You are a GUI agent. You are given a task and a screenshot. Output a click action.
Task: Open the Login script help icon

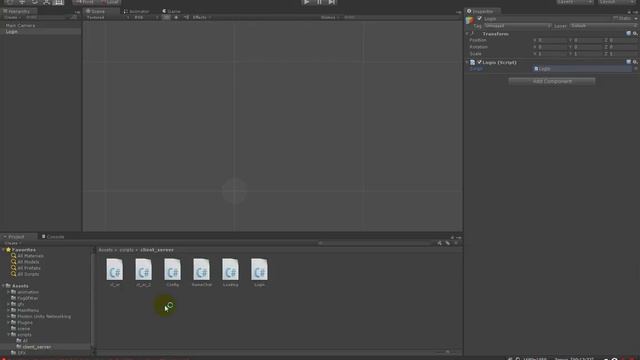coord(629,62)
